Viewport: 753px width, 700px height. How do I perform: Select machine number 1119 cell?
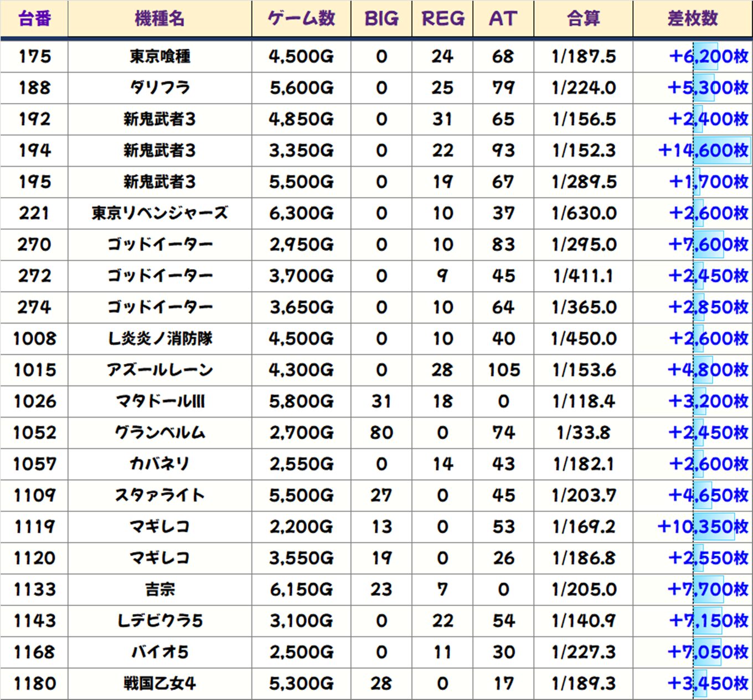pos(34,527)
